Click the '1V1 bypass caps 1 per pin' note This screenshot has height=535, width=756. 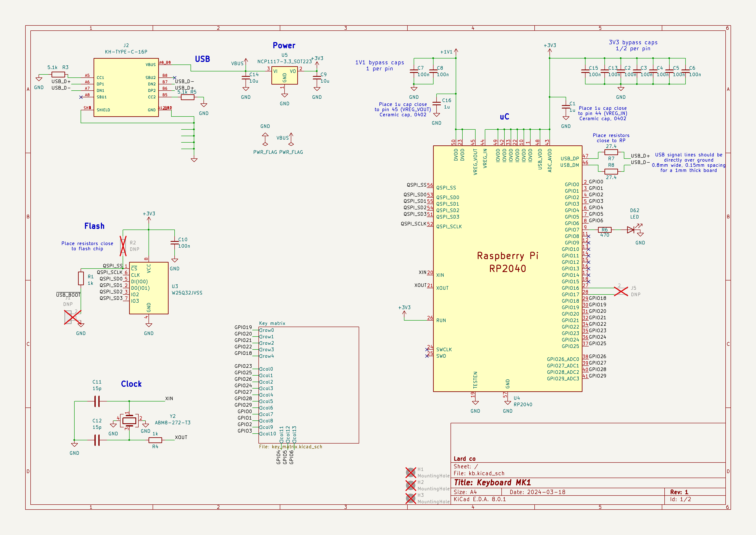(x=379, y=65)
